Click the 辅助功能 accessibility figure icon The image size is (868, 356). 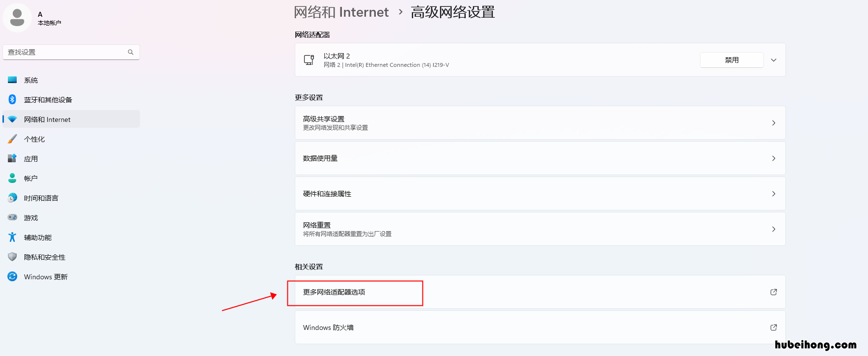pyautogui.click(x=12, y=237)
